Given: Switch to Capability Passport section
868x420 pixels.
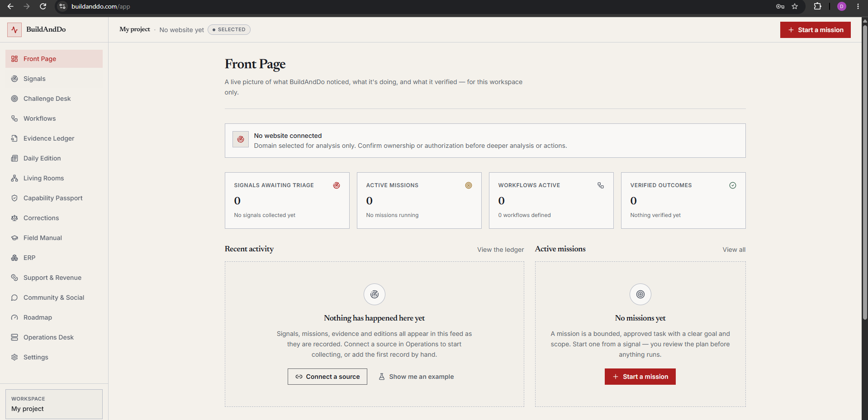Looking at the screenshot, I should click(54, 198).
